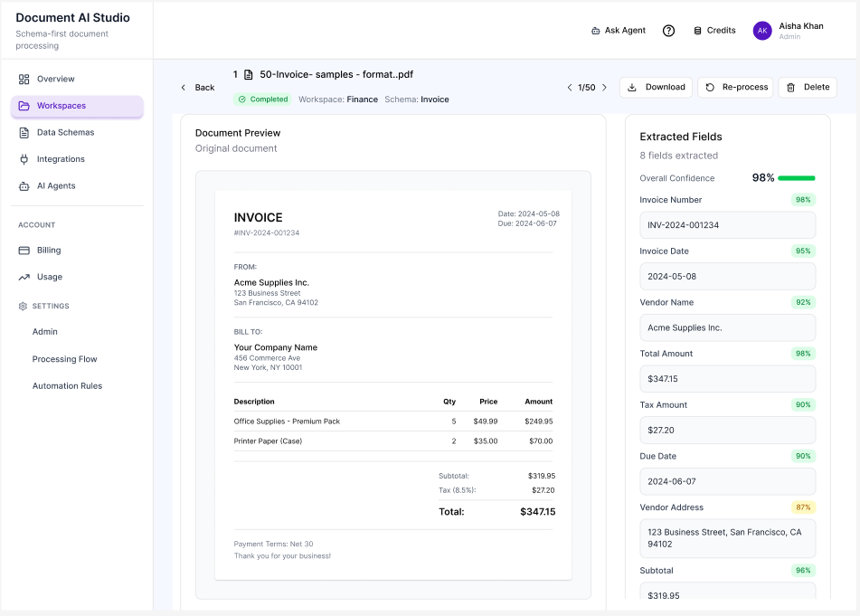Click the Billing card icon
This screenshot has height=616, width=860.
click(24, 251)
